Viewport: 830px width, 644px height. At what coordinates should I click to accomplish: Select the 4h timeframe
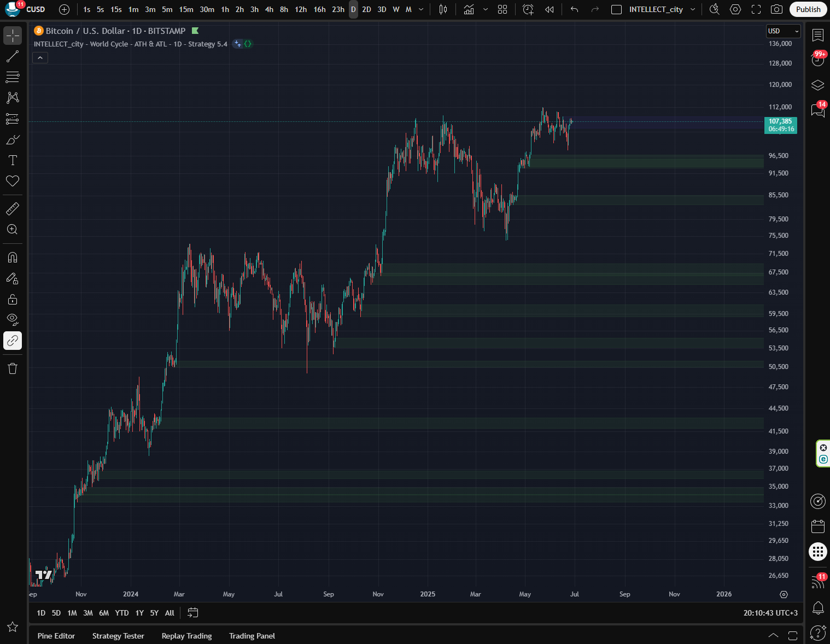[269, 9]
